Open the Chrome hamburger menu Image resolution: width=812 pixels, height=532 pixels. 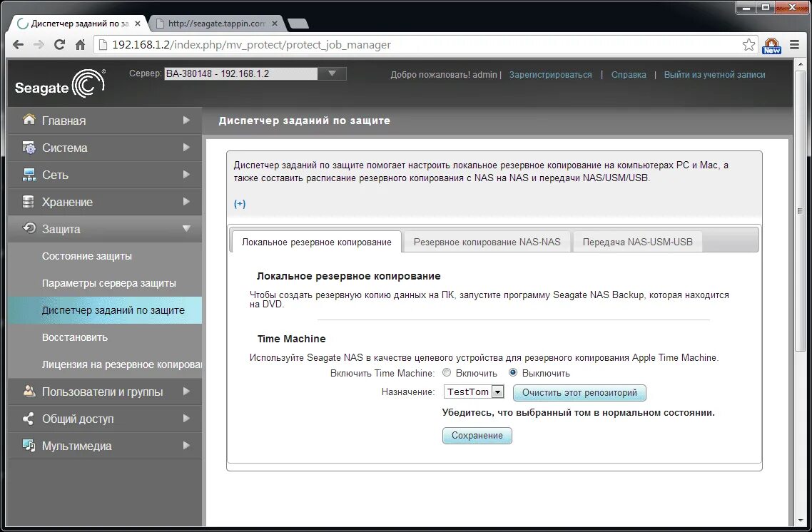pos(794,45)
